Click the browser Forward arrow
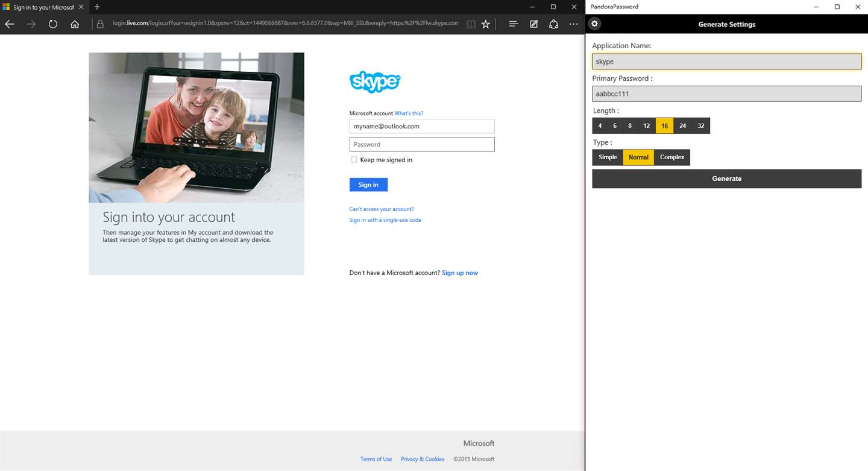 point(31,24)
